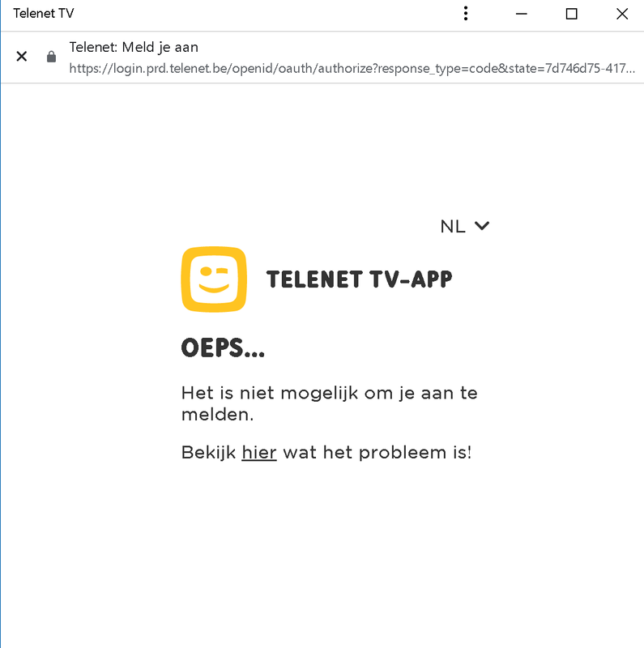Close the login page with X icon

point(22,56)
